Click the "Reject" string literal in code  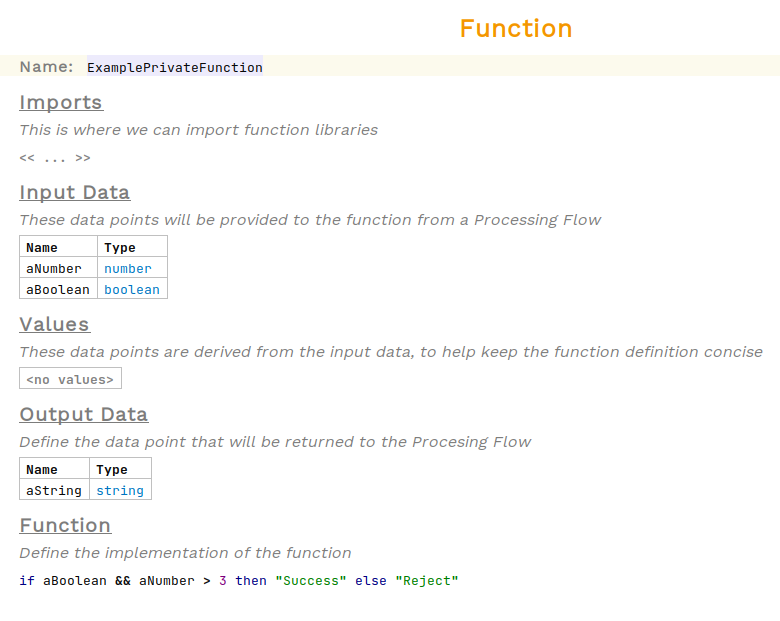coord(426,581)
